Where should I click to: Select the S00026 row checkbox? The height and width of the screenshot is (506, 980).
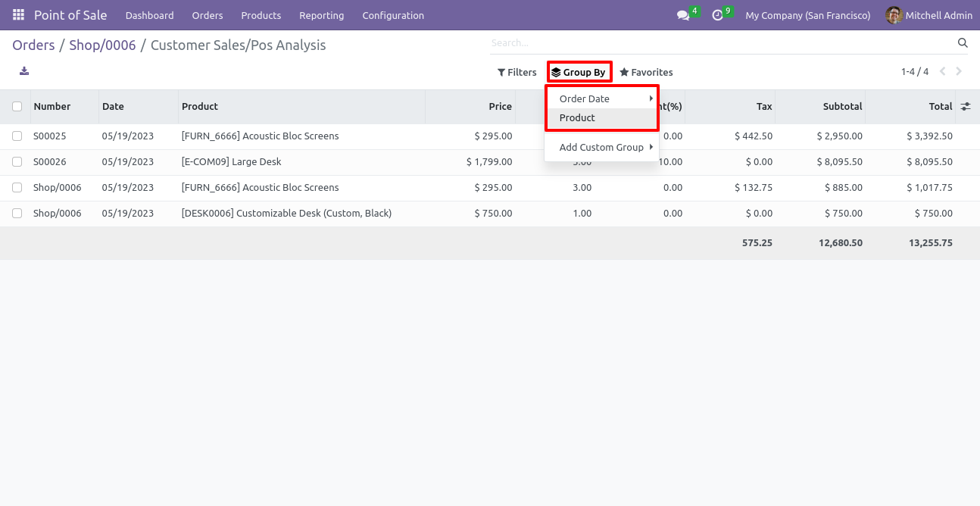click(x=17, y=162)
